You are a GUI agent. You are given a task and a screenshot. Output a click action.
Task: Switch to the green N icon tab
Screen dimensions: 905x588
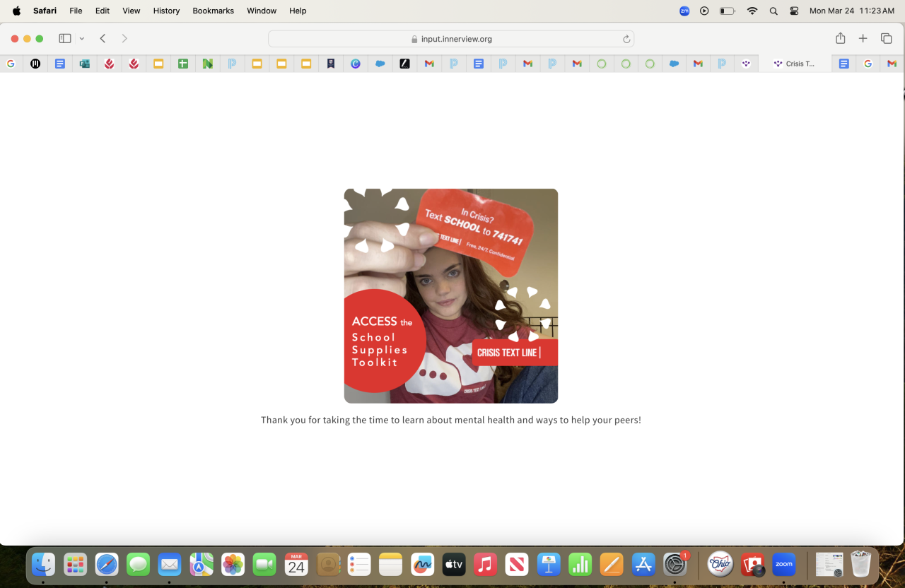pos(208,64)
